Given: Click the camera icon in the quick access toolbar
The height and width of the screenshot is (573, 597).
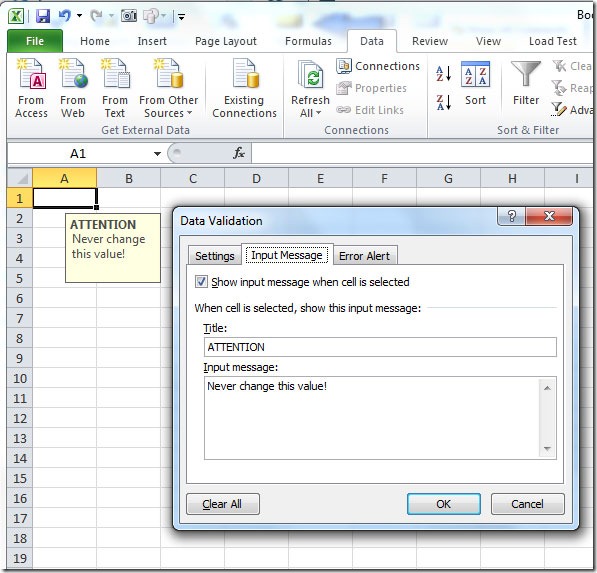Looking at the screenshot, I should pyautogui.click(x=129, y=16).
